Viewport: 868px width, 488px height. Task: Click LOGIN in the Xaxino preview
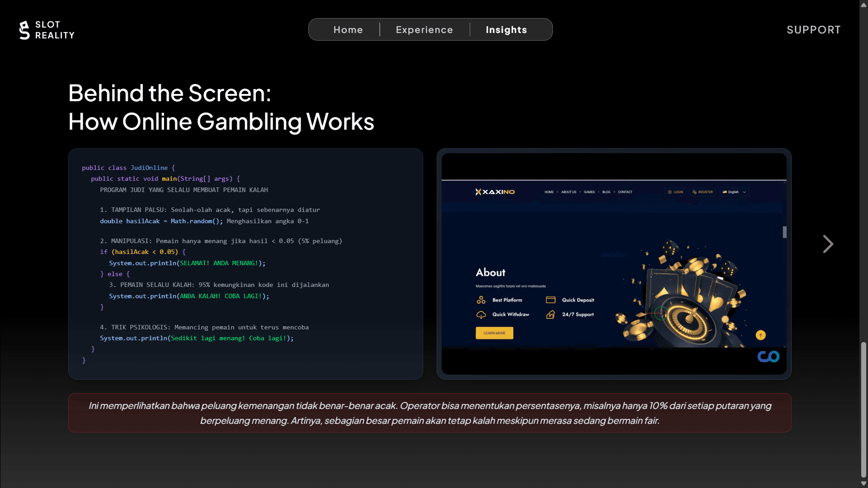[675, 192]
